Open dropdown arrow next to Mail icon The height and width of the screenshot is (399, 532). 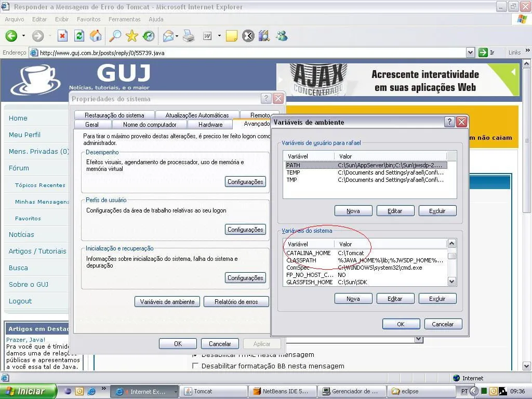pyautogui.click(x=177, y=36)
